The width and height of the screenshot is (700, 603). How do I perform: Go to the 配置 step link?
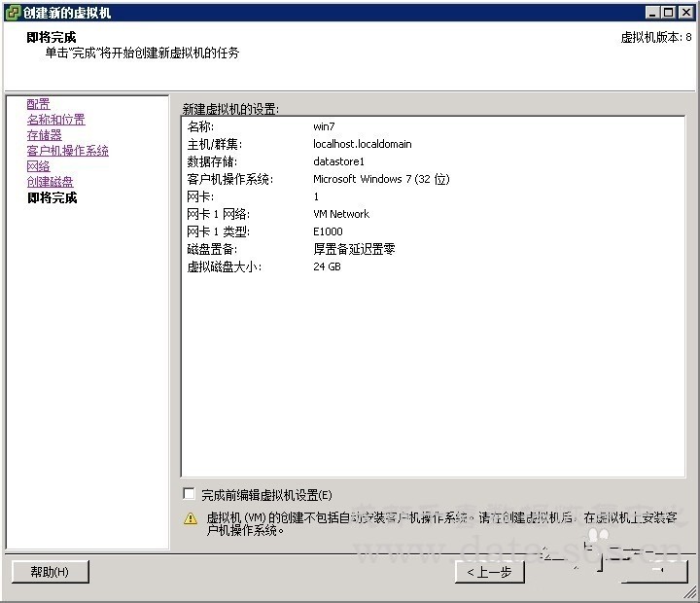click(38, 104)
